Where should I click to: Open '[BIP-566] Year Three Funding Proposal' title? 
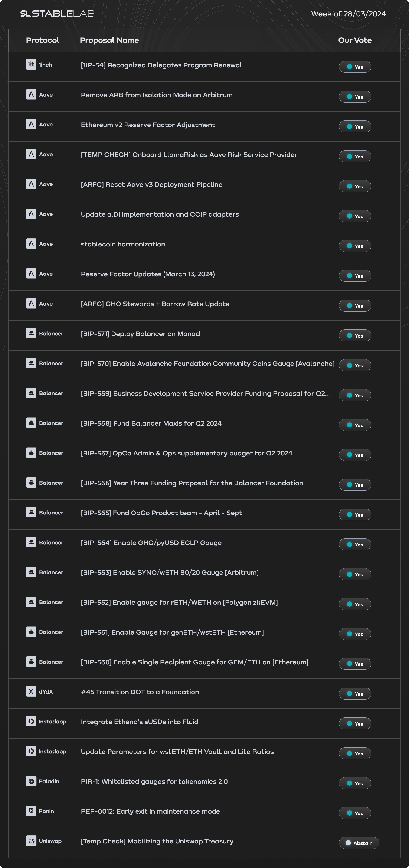192,483
